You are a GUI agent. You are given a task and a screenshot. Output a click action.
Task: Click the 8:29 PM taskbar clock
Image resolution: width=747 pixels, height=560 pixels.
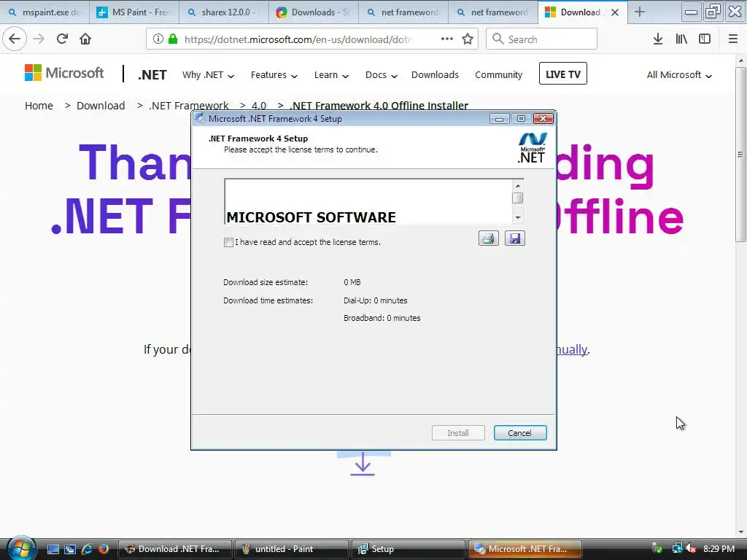pyautogui.click(x=719, y=549)
